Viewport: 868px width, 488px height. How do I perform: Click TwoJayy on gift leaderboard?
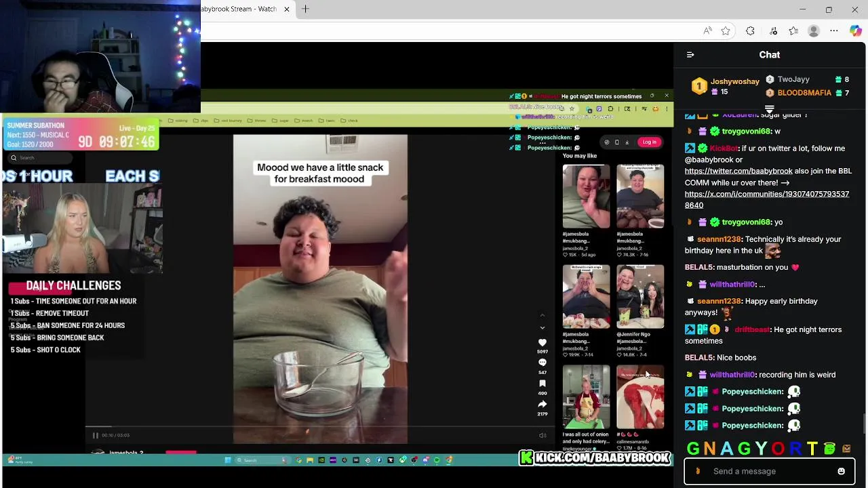coord(793,79)
